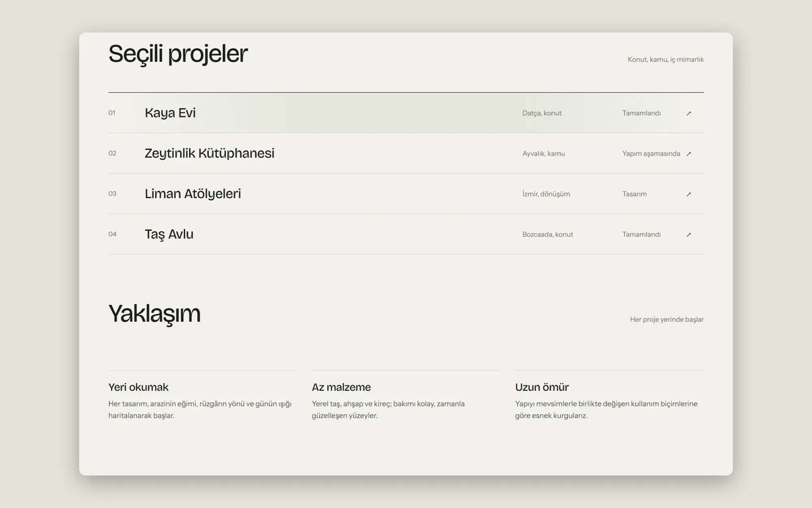Select the Liman Atölyeleri project title
The width and height of the screenshot is (812, 508).
click(x=193, y=194)
